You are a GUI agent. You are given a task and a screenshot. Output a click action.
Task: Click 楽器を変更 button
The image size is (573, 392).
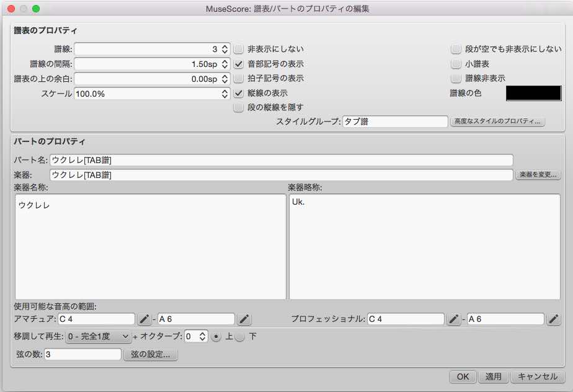pyautogui.click(x=538, y=175)
